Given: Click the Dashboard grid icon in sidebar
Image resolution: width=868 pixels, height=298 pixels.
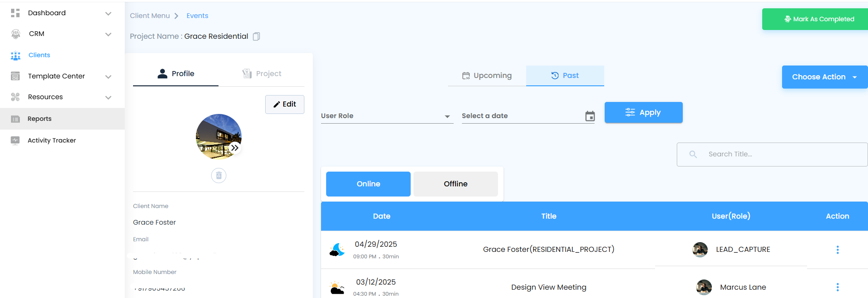Looking at the screenshot, I should tap(15, 13).
